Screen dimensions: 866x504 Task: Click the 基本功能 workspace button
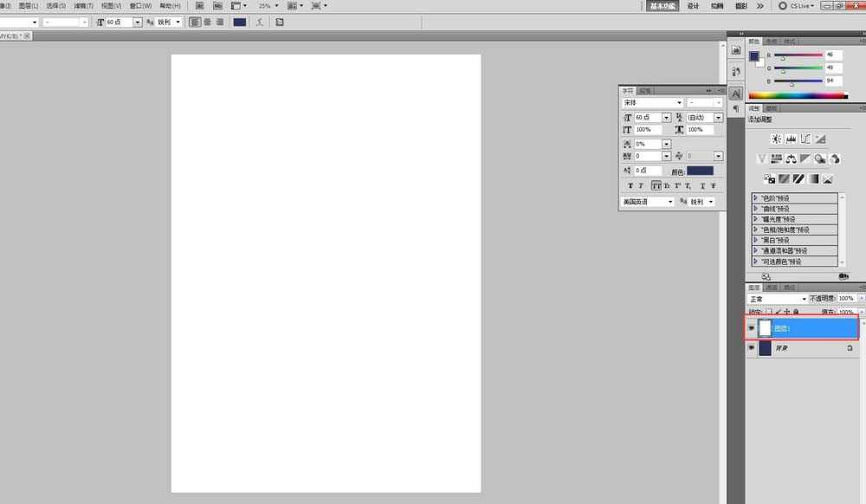pos(662,5)
